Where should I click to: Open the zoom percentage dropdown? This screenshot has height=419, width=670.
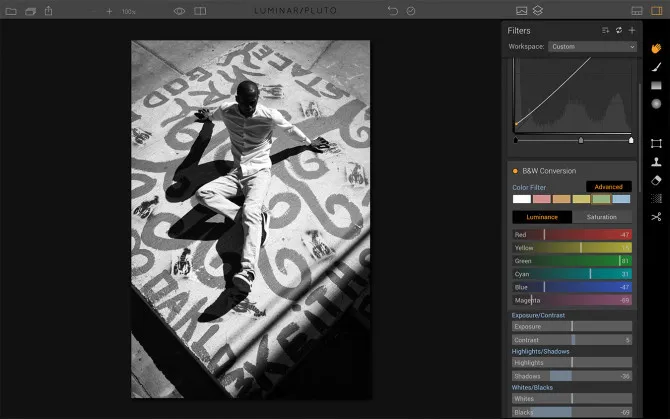(128, 11)
